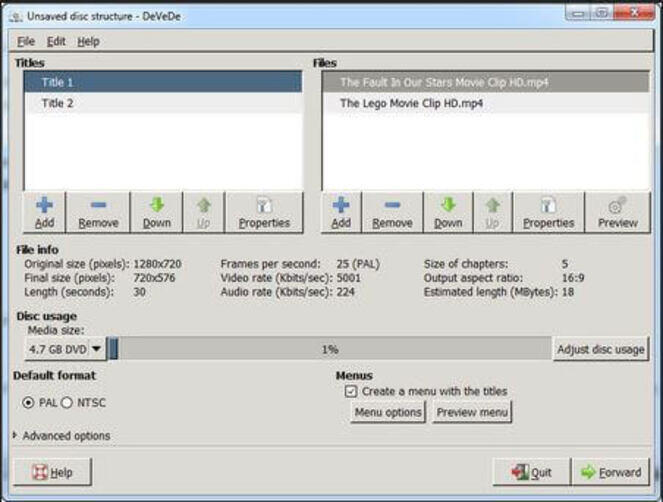Open the File menu
The image size is (663, 502).
tap(26, 42)
